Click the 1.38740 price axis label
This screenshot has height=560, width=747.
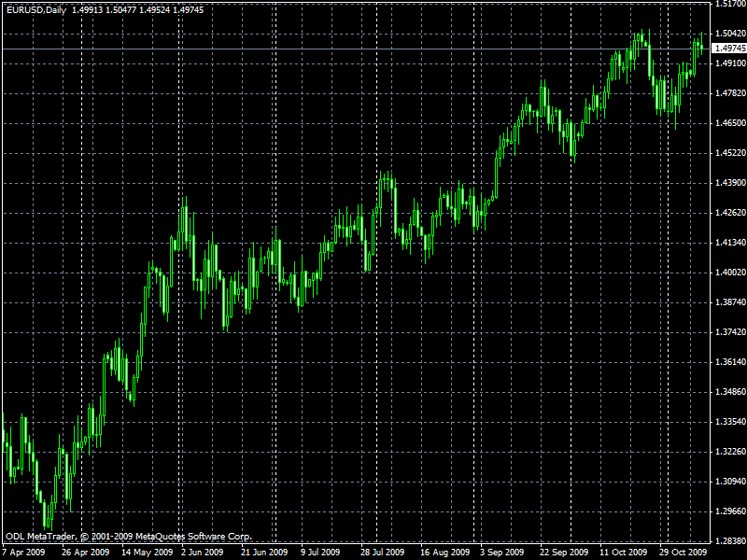(730, 302)
